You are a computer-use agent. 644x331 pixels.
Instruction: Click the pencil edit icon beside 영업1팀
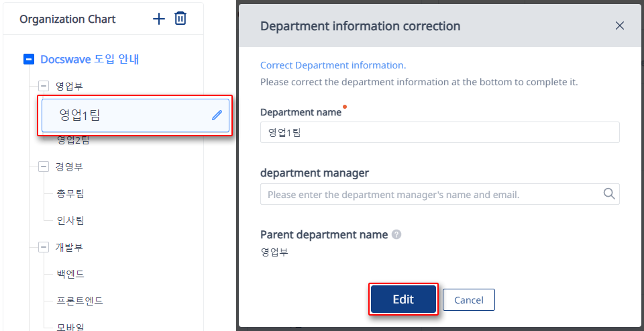click(217, 115)
